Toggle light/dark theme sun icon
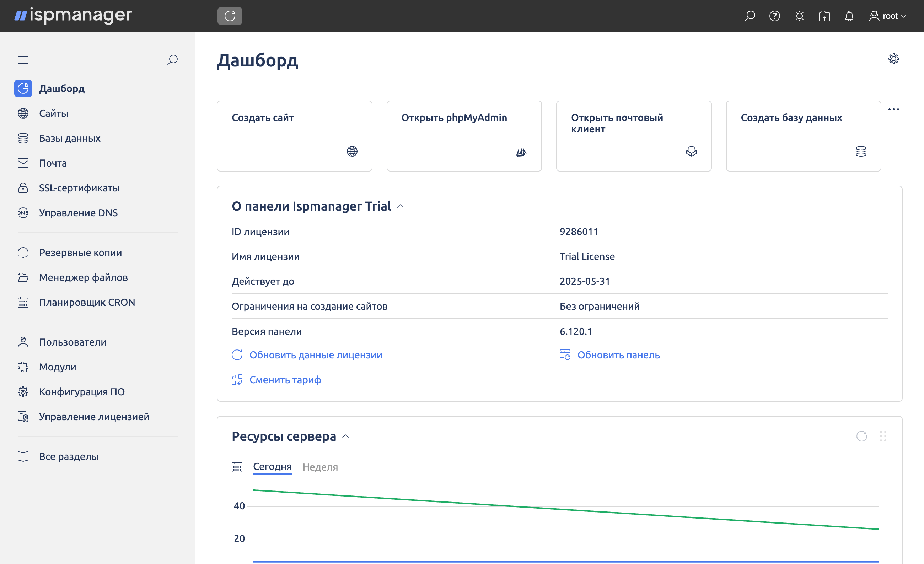 (799, 16)
